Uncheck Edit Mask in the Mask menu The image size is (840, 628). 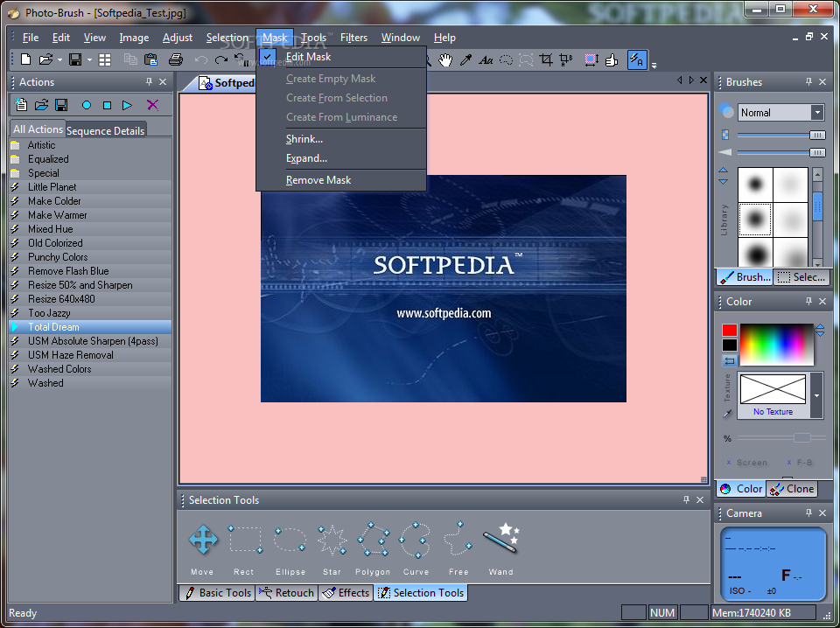(341, 57)
